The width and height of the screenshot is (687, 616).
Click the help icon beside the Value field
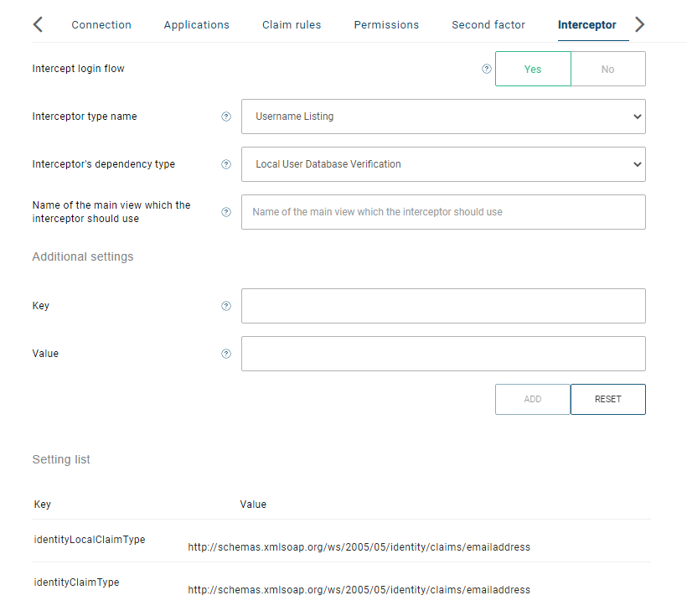[x=226, y=354]
